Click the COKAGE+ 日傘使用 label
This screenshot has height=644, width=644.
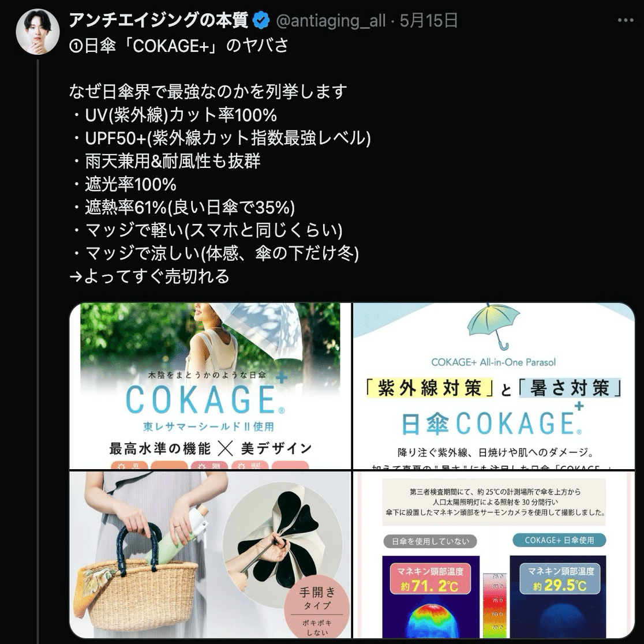pos(559,540)
